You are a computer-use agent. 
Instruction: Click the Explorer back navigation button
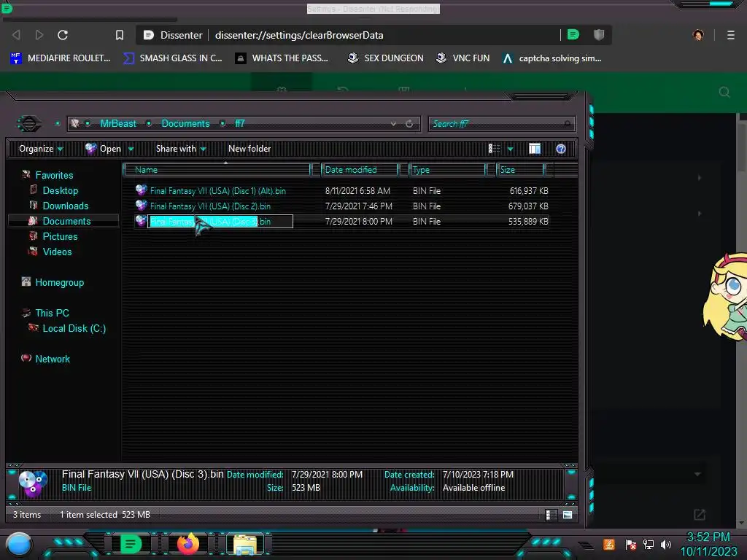coord(29,124)
